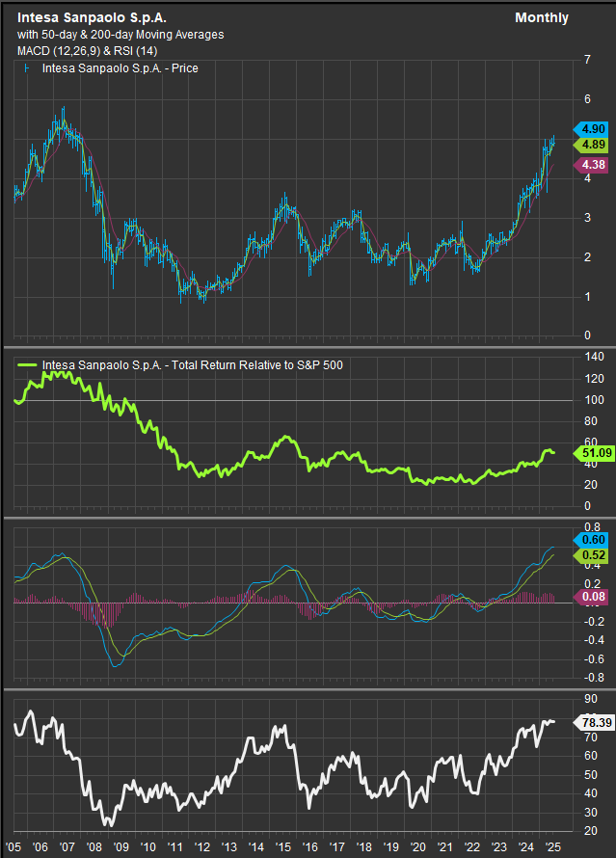Image resolution: width=616 pixels, height=858 pixels.
Task: Click the '09 year label on the time axis
Action: coord(121,847)
